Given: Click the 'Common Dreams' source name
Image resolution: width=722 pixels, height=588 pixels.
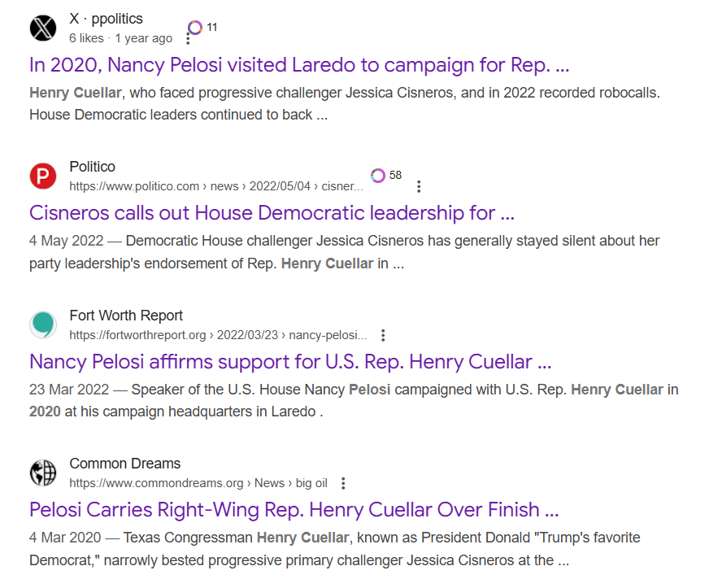Looking at the screenshot, I should pyautogui.click(x=124, y=464).
